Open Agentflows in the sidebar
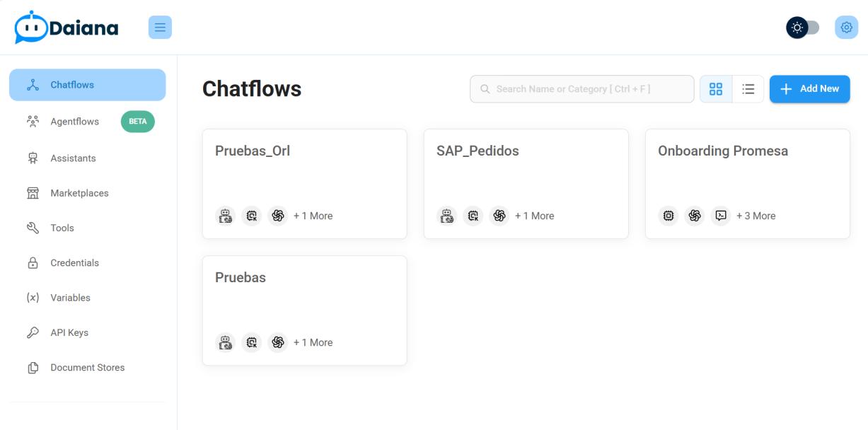Image resolution: width=868 pixels, height=430 pixels. point(74,122)
